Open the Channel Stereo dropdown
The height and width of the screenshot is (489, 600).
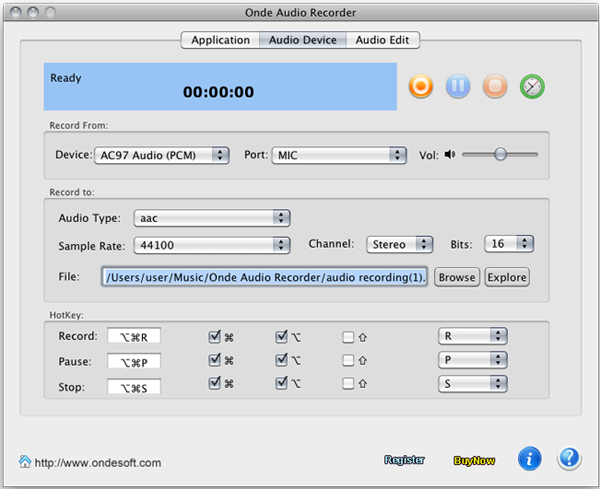(398, 244)
